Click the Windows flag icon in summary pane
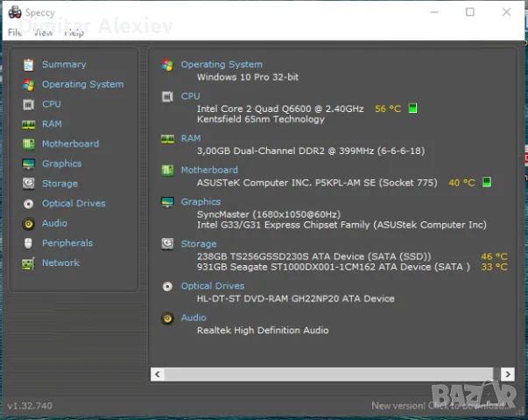This screenshot has width=528, height=420. (167, 65)
